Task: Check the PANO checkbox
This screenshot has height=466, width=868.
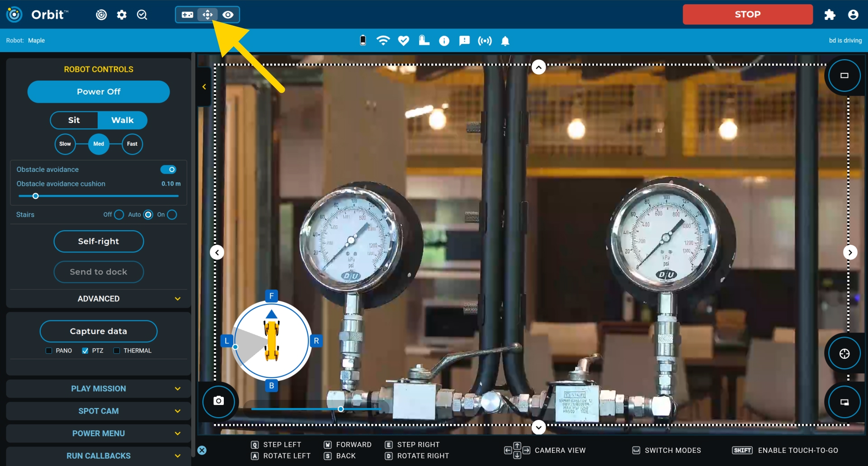Action: [49, 351]
